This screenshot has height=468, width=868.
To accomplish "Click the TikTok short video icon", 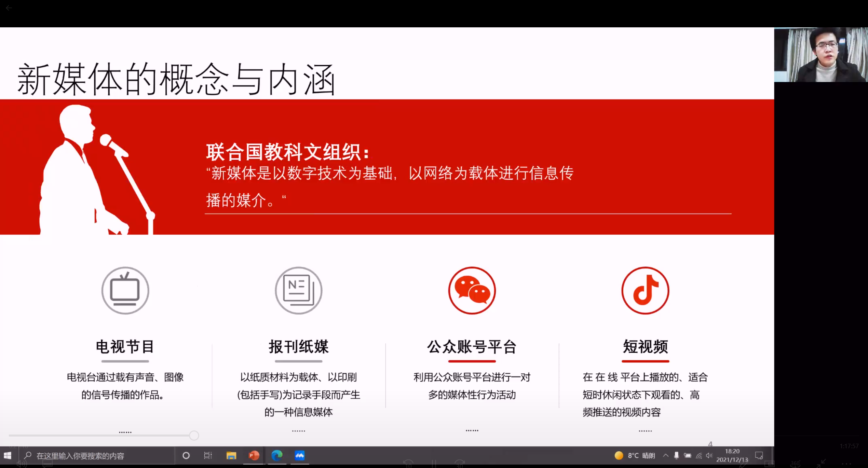I will click(645, 291).
